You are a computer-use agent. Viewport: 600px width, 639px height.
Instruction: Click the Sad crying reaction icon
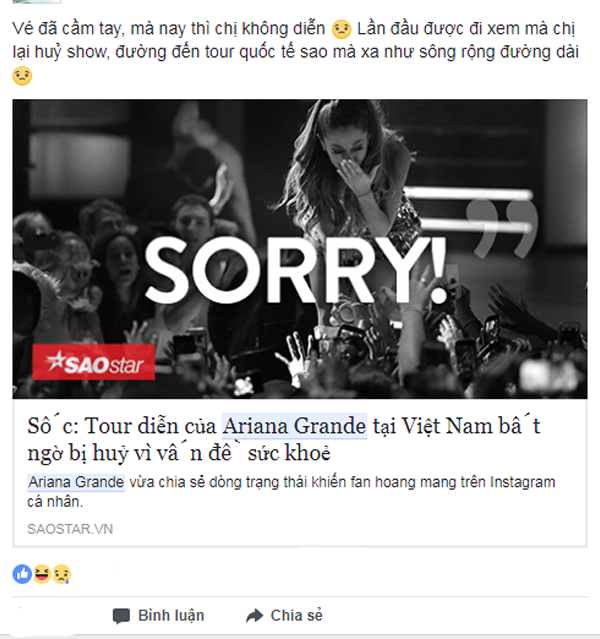point(62,574)
